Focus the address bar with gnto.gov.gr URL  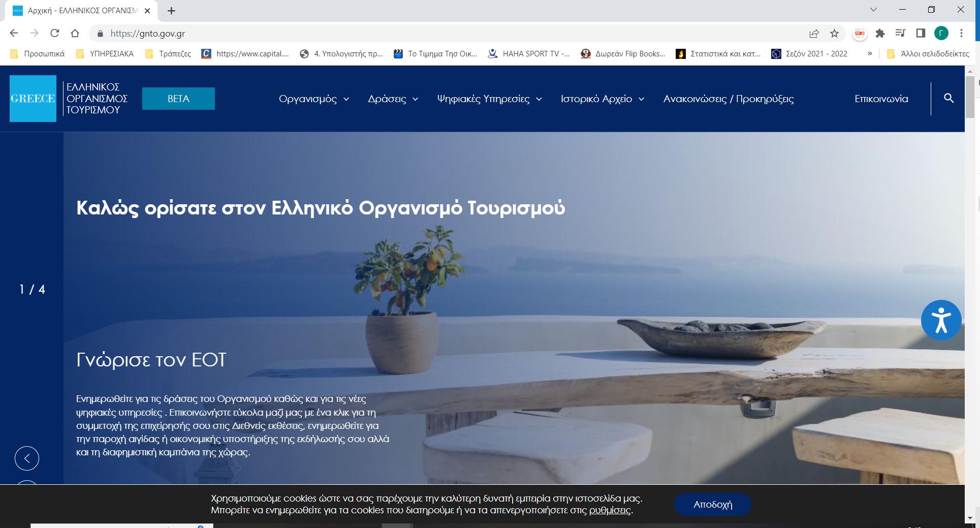point(447,34)
